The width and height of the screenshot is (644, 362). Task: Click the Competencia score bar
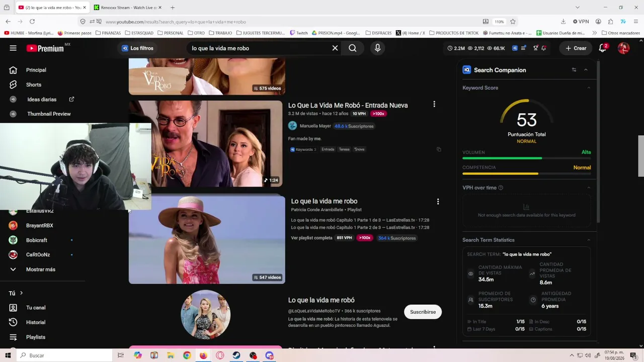pos(527,174)
